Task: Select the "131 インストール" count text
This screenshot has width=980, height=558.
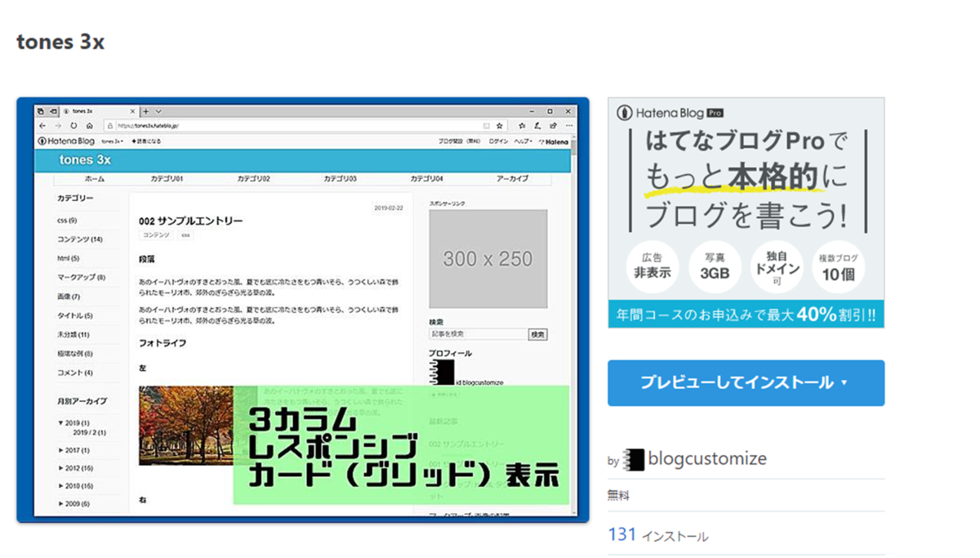Action: (657, 535)
